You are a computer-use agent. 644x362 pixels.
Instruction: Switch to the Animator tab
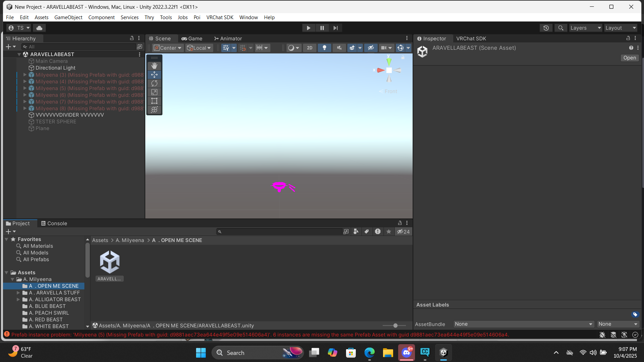(x=228, y=38)
